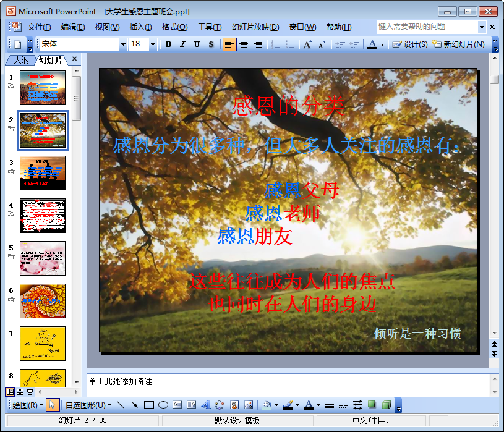Increase the font size
Image resolution: width=504 pixels, height=432 pixels.
(x=307, y=44)
